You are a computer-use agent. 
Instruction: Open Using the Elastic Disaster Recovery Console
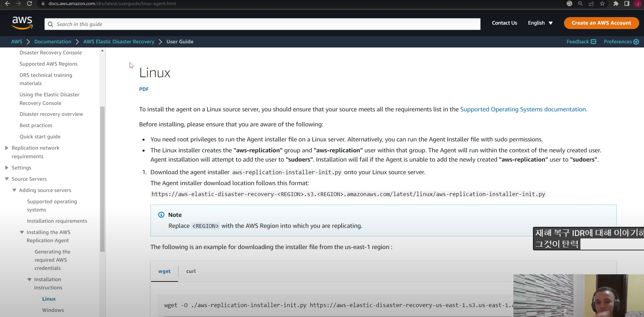coord(49,99)
